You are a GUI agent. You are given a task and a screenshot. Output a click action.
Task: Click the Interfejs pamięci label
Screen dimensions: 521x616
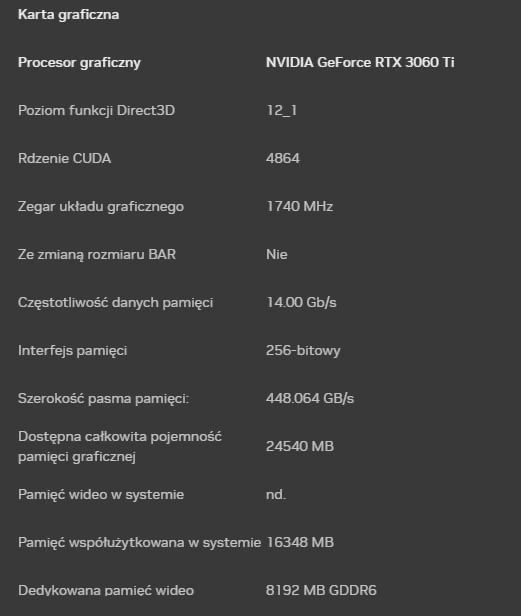pos(72,350)
